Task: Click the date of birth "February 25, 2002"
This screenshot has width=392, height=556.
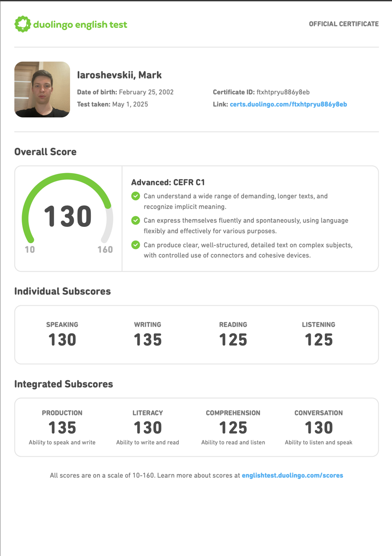Action: 146,92
